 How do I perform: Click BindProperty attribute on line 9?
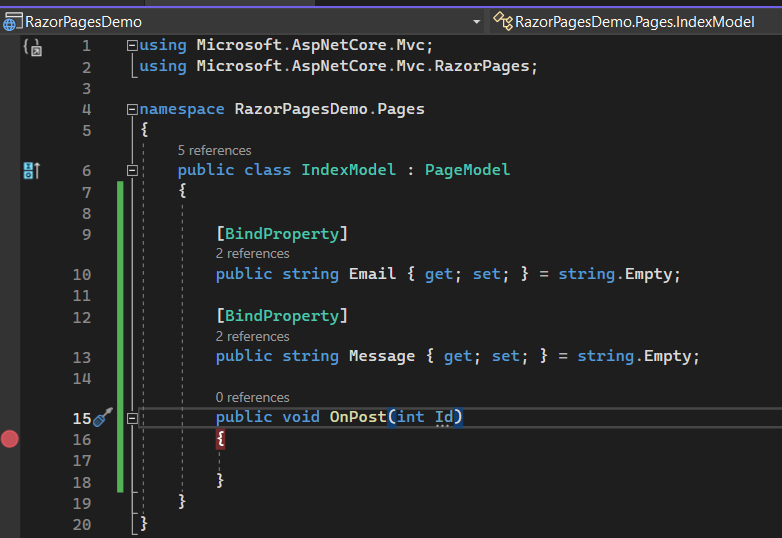coord(282,234)
